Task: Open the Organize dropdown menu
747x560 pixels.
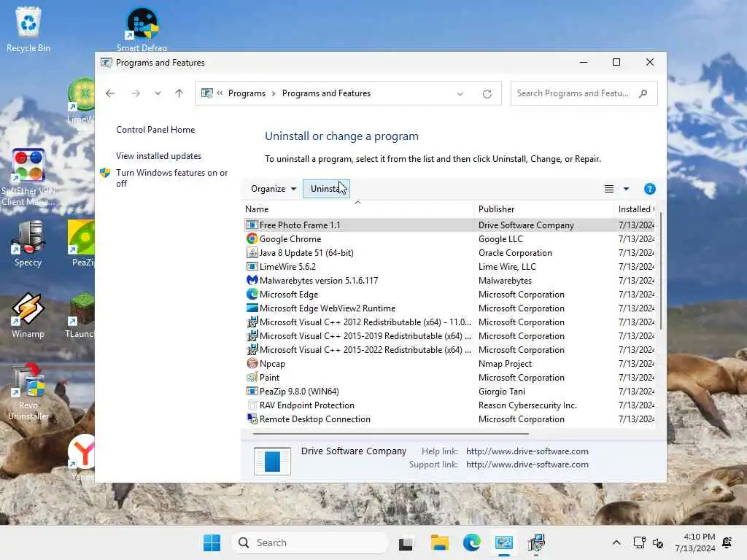Action: click(274, 189)
